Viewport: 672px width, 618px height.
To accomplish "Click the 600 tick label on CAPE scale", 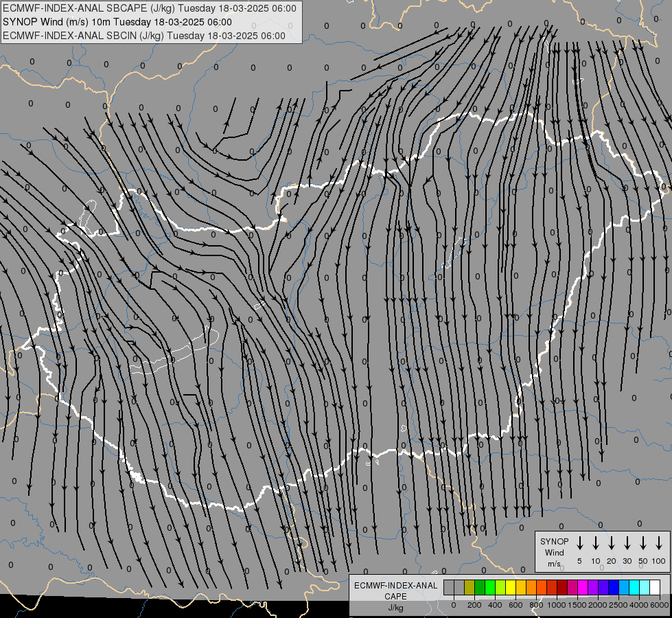I will point(515,605).
